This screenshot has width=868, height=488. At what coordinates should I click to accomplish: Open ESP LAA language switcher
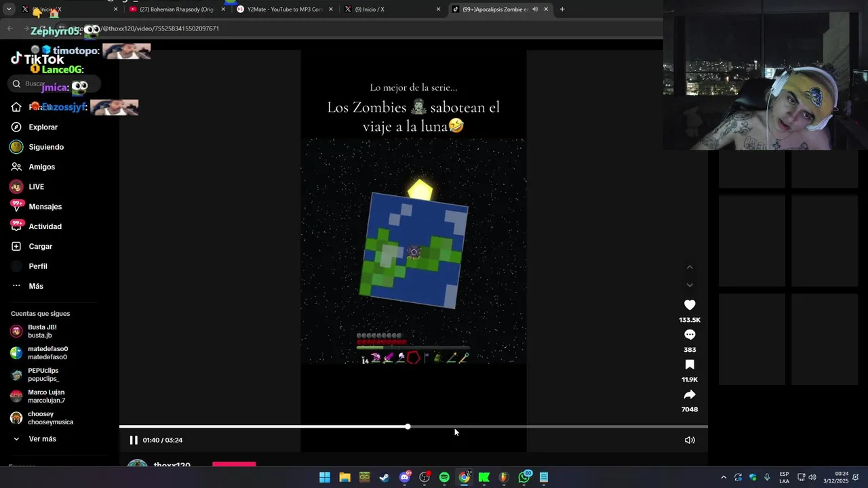tap(784, 477)
